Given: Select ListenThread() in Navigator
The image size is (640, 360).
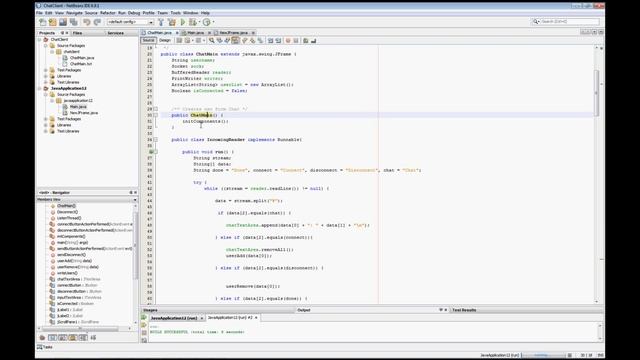Looking at the screenshot, I should point(69,218).
